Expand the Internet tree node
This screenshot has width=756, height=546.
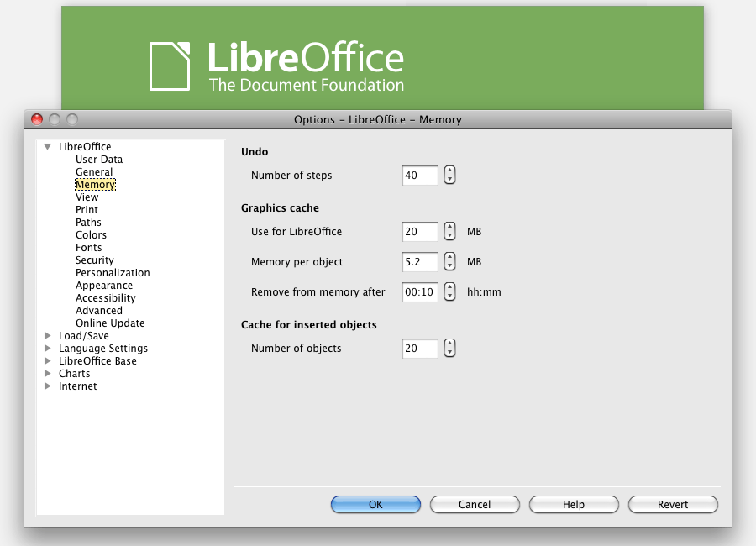point(47,386)
